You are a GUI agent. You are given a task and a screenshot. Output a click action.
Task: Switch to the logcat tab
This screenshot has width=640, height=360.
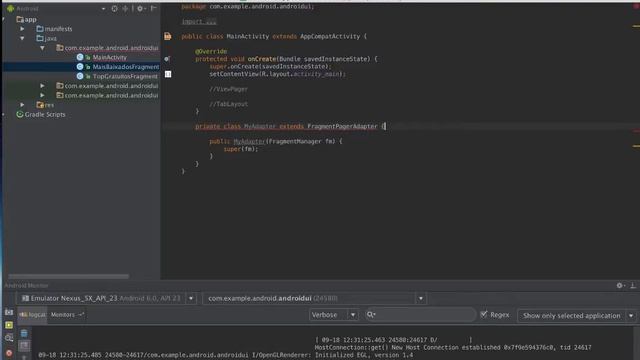33,315
